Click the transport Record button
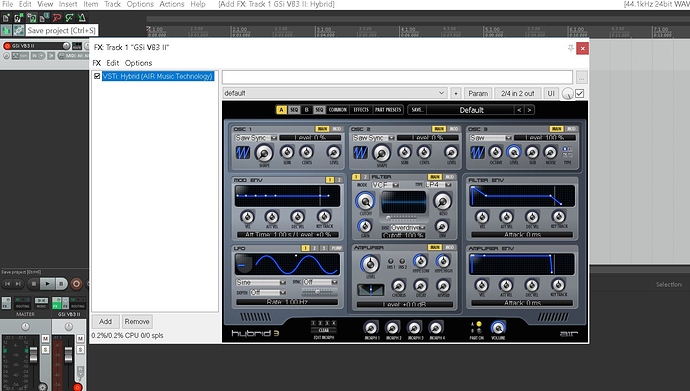 point(76,284)
